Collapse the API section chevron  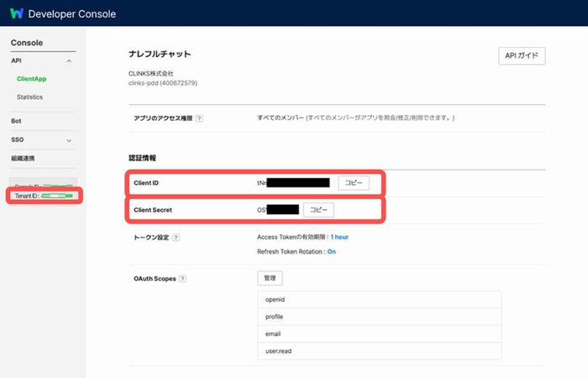[69, 60]
